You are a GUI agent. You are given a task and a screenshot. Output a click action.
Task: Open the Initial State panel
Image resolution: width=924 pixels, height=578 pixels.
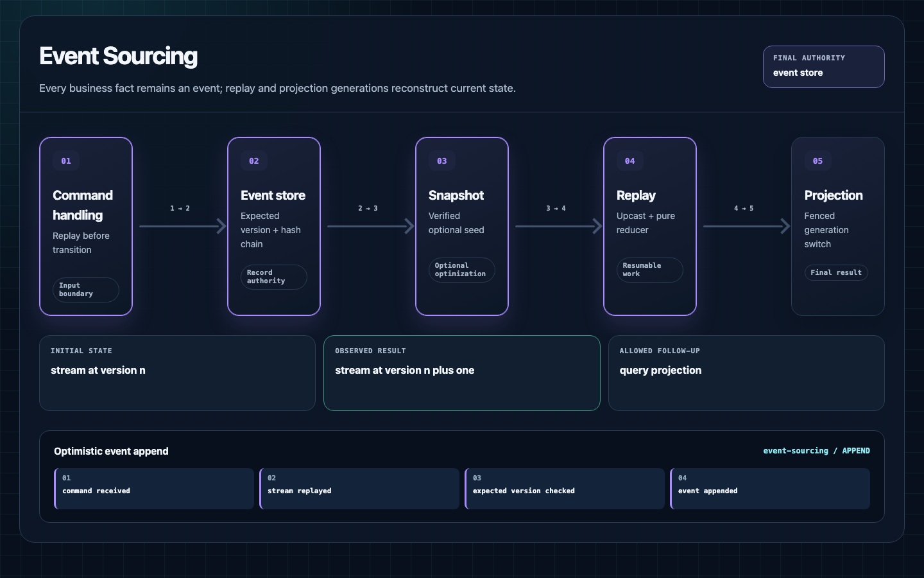tap(177, 373)
